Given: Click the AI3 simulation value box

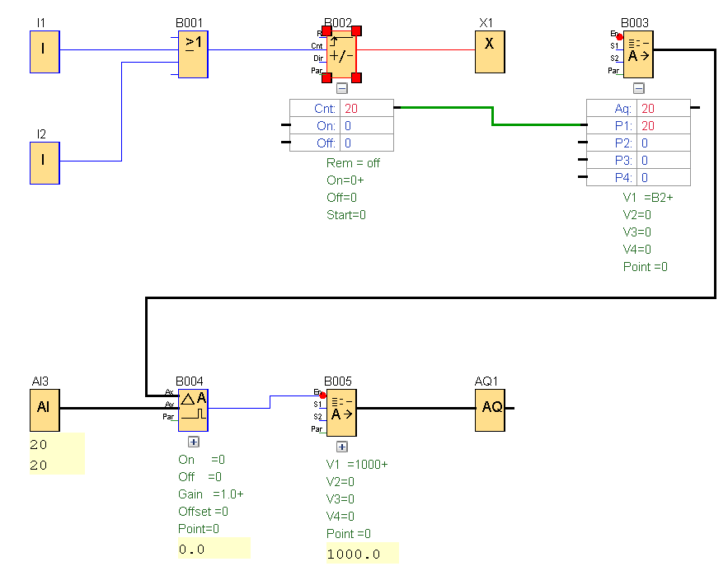Looking at the screenshot, I should [x=57, y=454].
